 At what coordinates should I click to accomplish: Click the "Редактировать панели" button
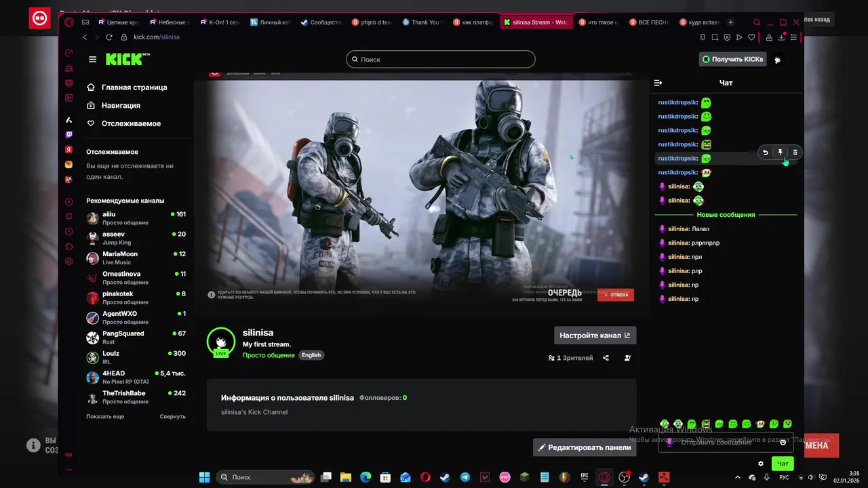coord(585,447)
